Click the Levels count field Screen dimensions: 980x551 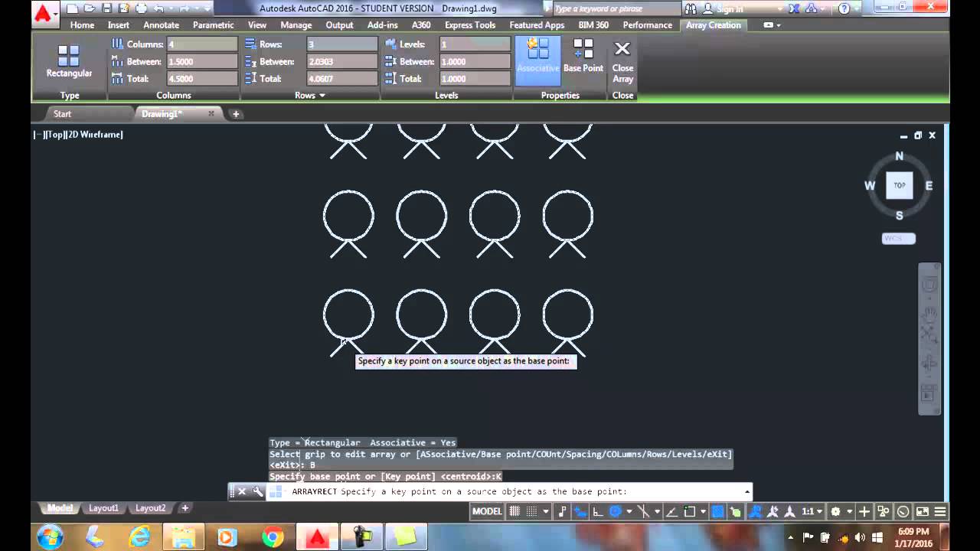tap(475, 44)
